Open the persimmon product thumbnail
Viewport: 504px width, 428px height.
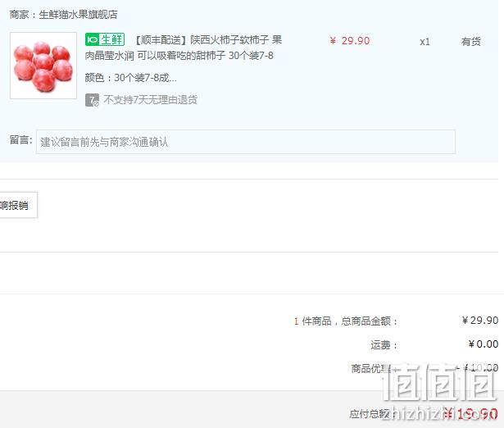tap(43, 66)
